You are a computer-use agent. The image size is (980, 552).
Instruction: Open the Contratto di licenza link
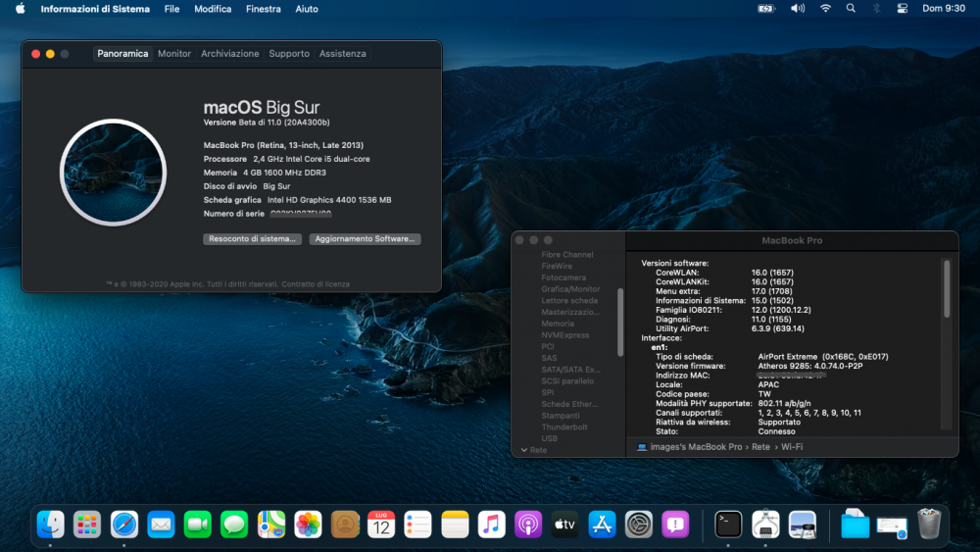coord(315,283)
